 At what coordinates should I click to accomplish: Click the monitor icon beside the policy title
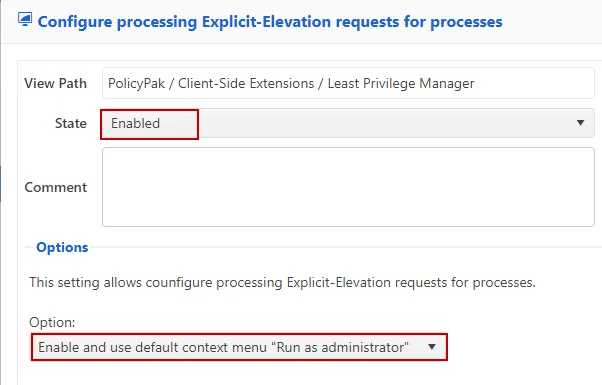pyautogui.click(x=25, y=20)
